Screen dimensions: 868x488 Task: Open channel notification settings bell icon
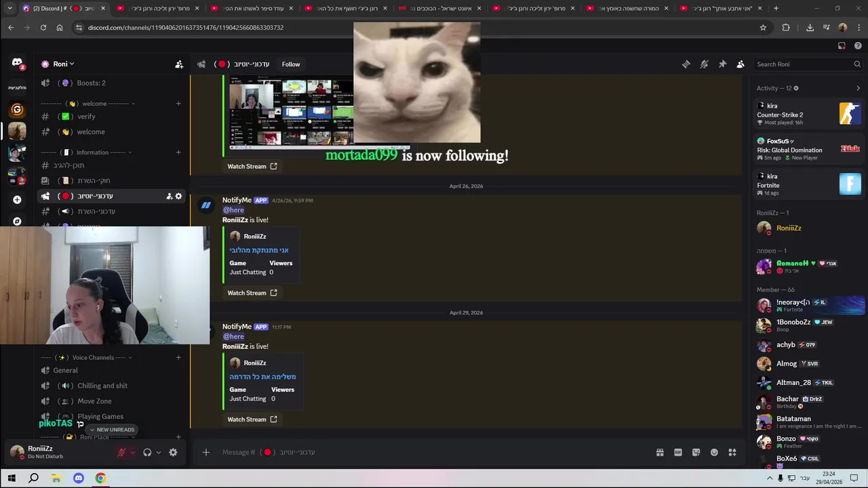pyautogui.click(x=705, y=64)
